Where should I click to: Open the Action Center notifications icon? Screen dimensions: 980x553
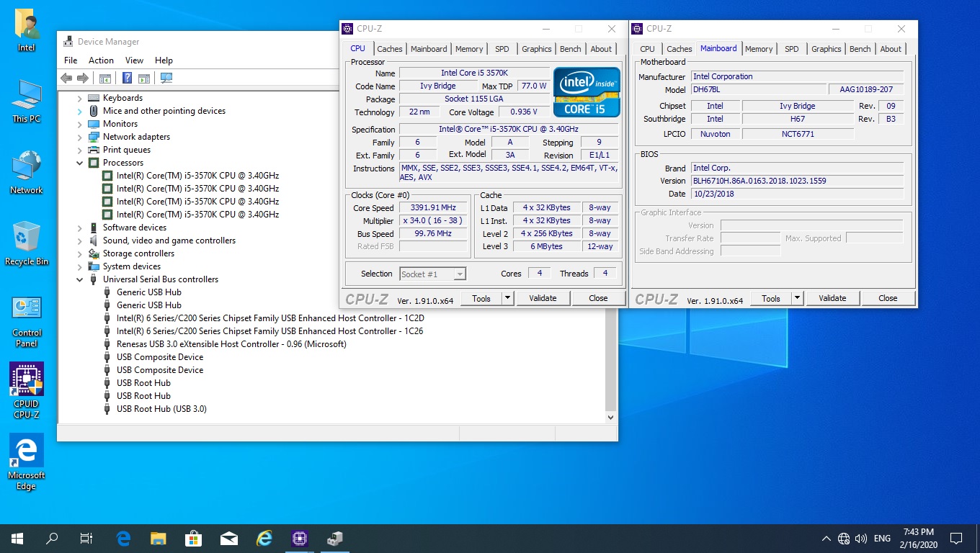point(956,538)
